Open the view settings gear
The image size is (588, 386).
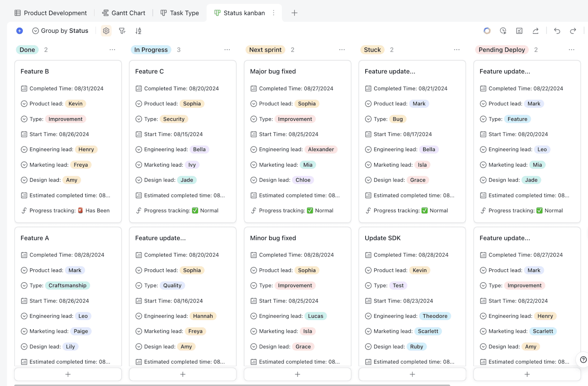[x=106, y=31]
